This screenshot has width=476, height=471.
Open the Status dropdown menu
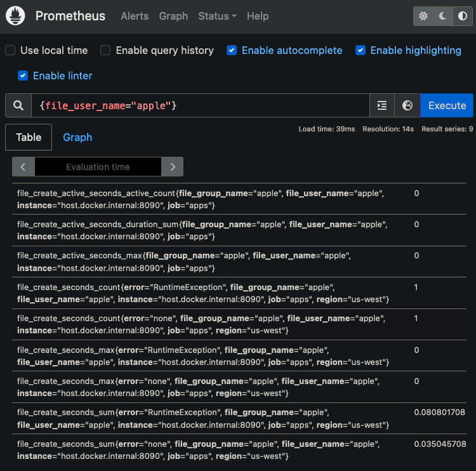point(217,16)
